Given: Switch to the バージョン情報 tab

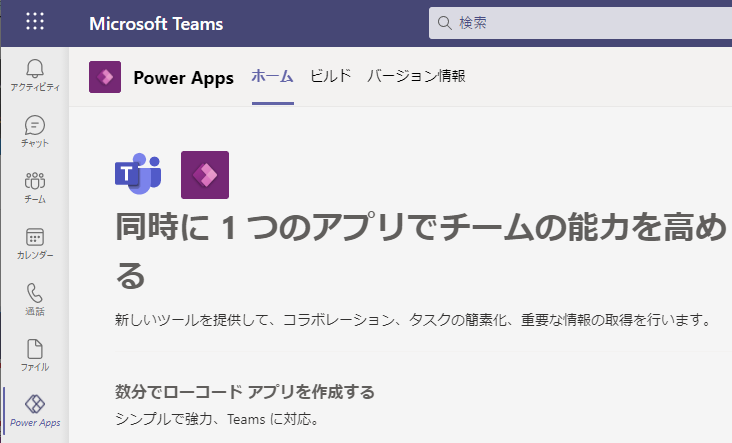Looking at the screenshot, I should [416, 76].
